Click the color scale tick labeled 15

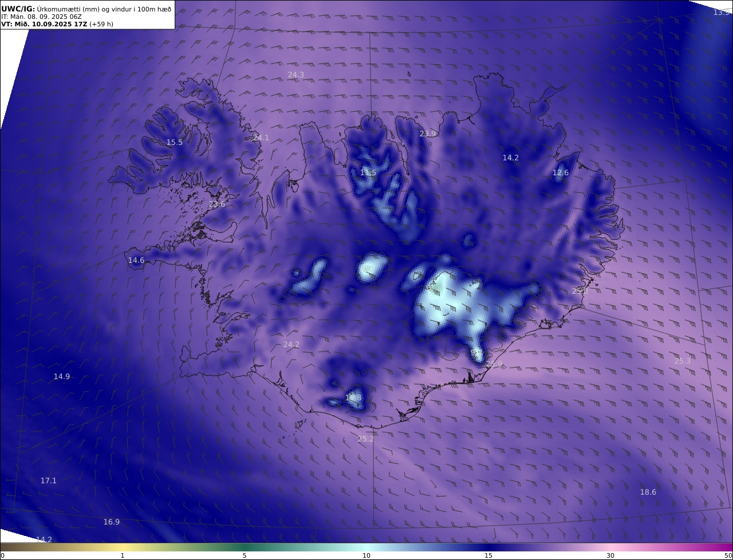click(x=488, y=555)
